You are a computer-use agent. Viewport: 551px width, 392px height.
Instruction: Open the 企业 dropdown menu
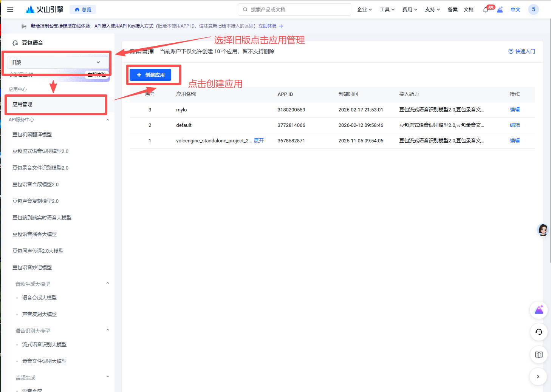(x=365, y=9)
